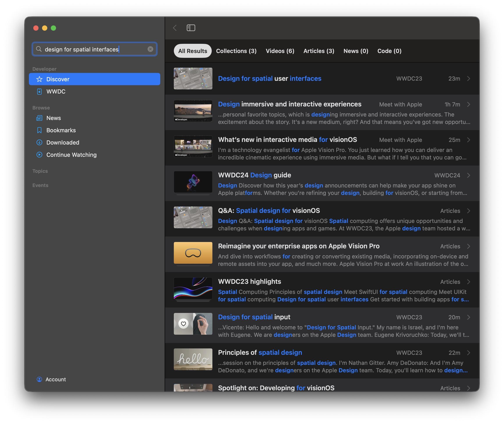
Task: Open Principles of spatial design hello thumbnail
Action: pos(193,359)
